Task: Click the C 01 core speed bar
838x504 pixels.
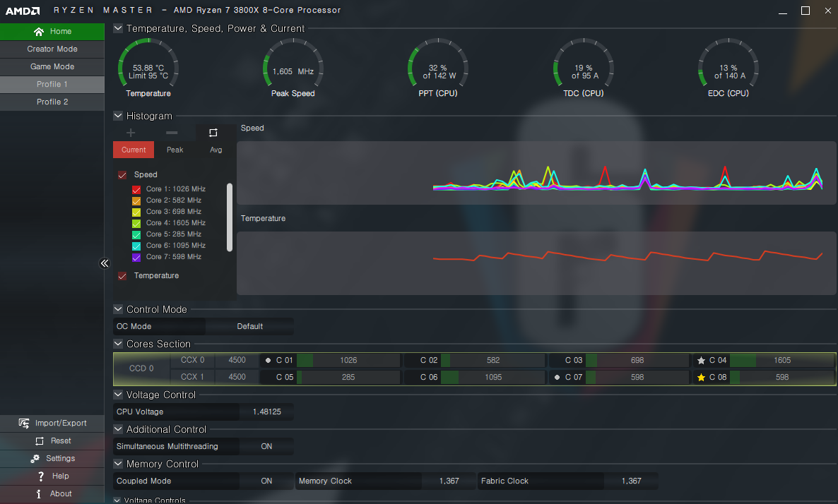Action: [348, 361]
